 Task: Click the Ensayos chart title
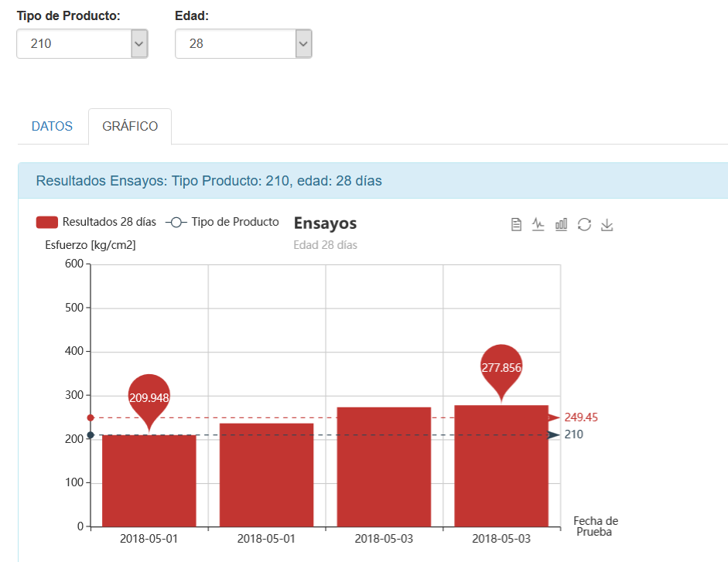[325, 223]
